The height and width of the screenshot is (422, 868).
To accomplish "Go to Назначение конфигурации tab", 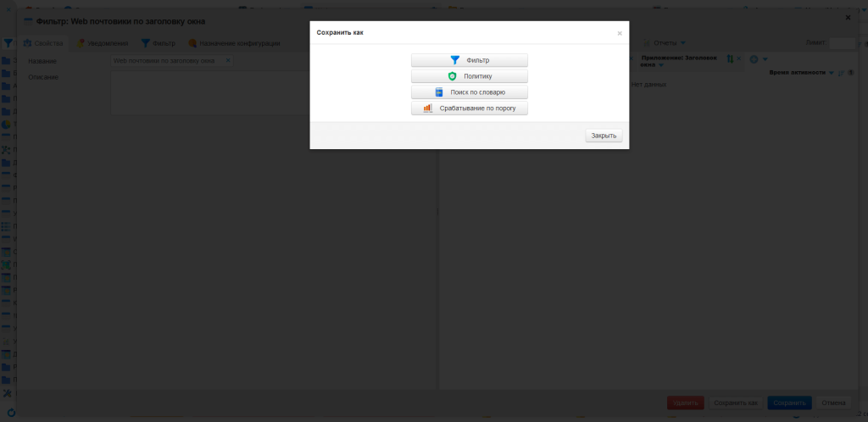I will point(234,43).
